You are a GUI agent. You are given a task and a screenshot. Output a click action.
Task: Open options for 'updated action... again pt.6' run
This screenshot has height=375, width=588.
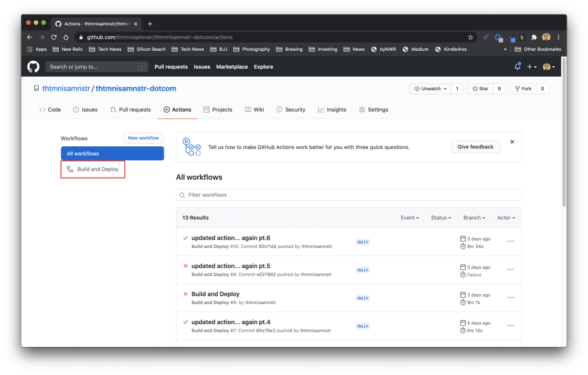[510, 241]
